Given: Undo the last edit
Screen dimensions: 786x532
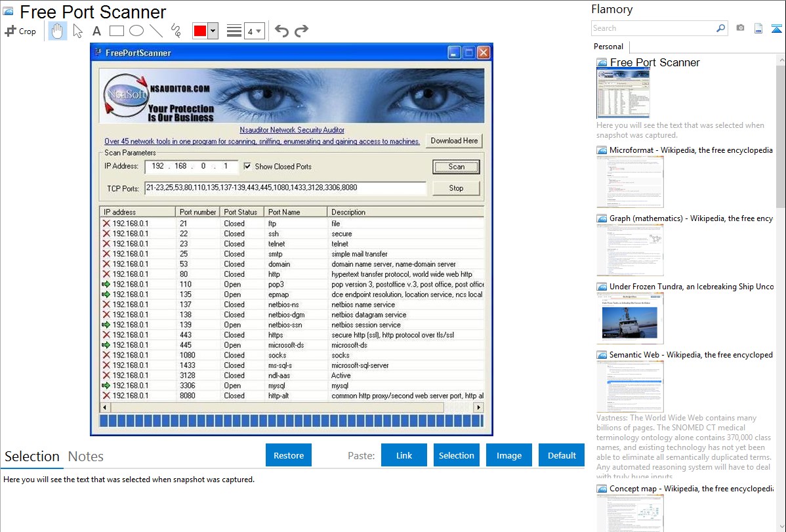Looking at the screenshot, I should (x=281, y=31).
